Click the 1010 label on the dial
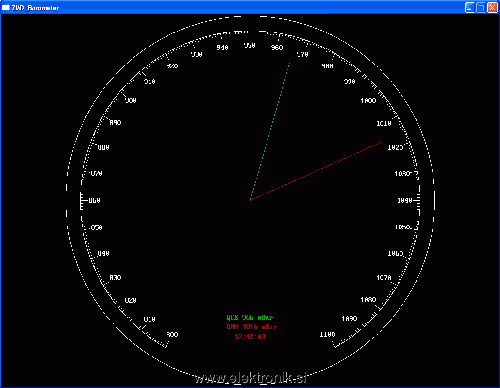 pos(384,123)
